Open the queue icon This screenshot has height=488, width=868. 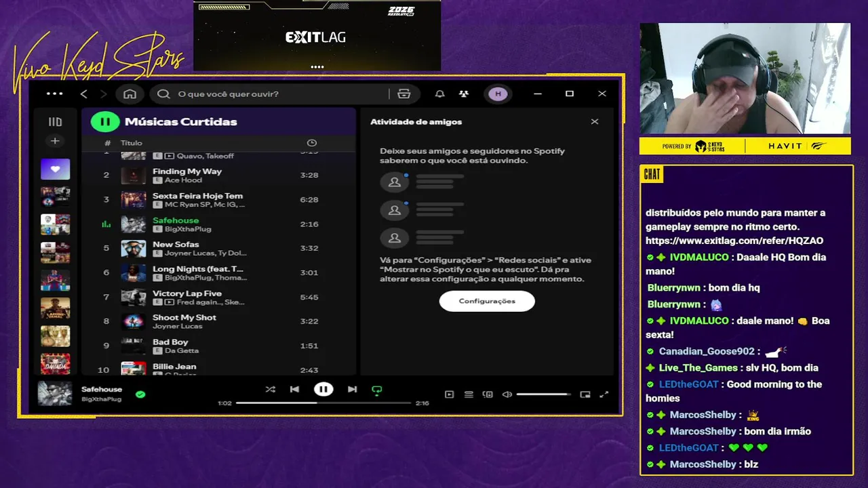pyautogui.click(x=469, y=394)
